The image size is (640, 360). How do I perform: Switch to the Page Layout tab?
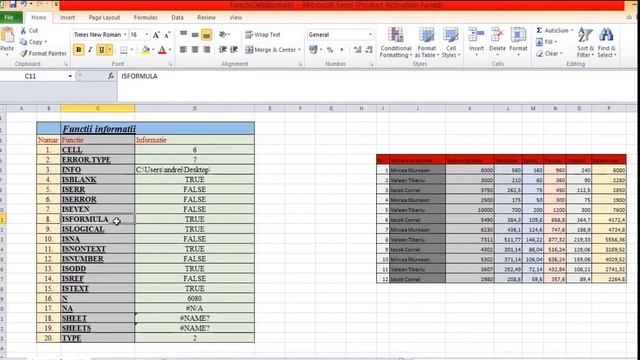coord(104,18)
